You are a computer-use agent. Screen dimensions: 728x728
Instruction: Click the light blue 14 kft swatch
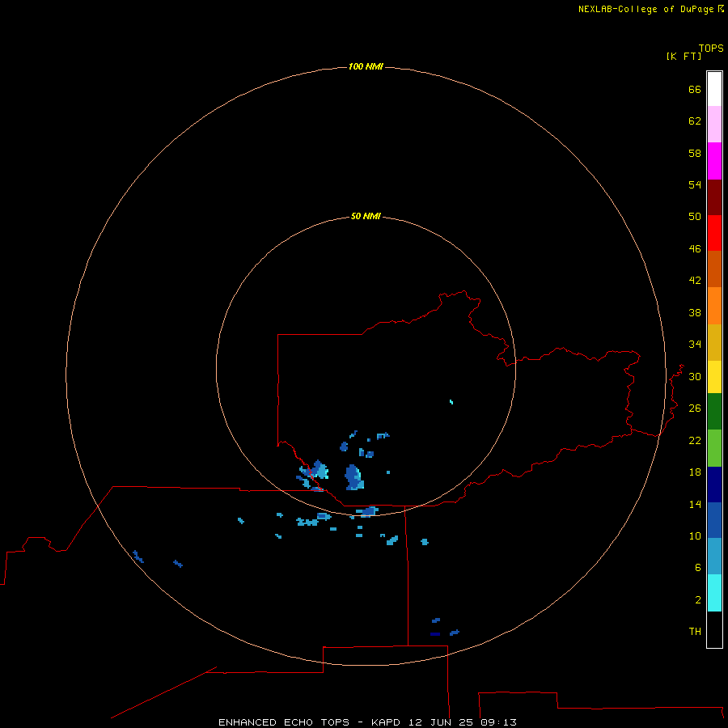pyautogui.click(x=714, y=557)
